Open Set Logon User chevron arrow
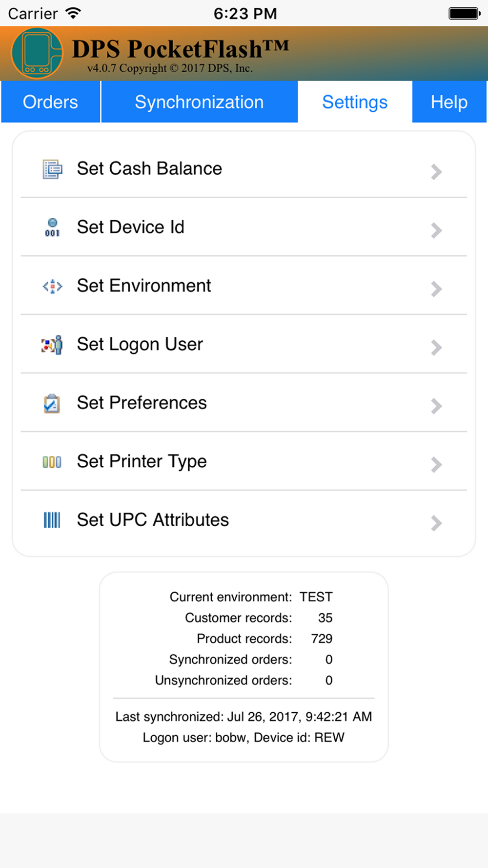 coord(436,348)
